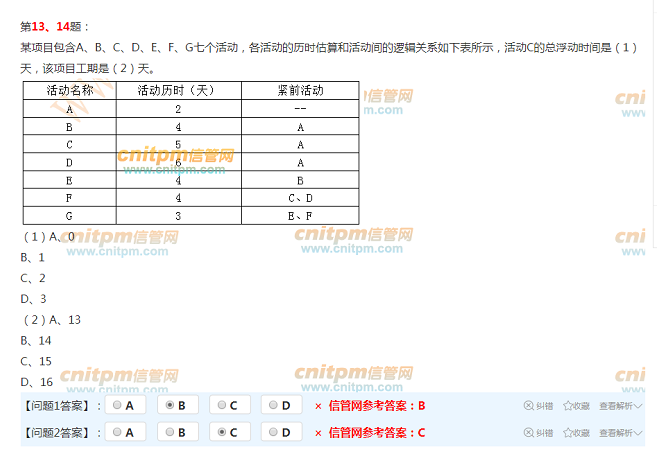Select option C for question 2 answer
This screenshot has height=454, width=657.
[x=221, y=432]
